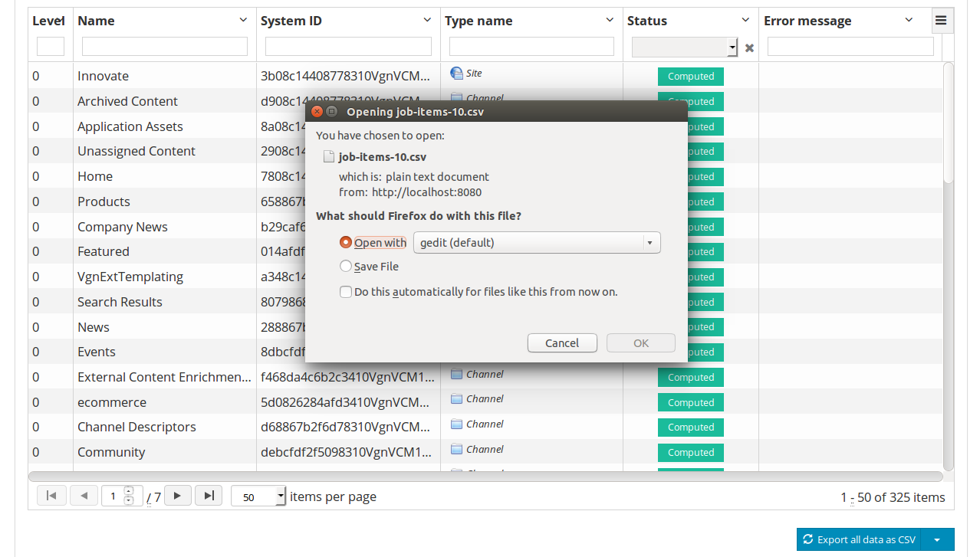Go to first page of results

[x=51, y=496]
